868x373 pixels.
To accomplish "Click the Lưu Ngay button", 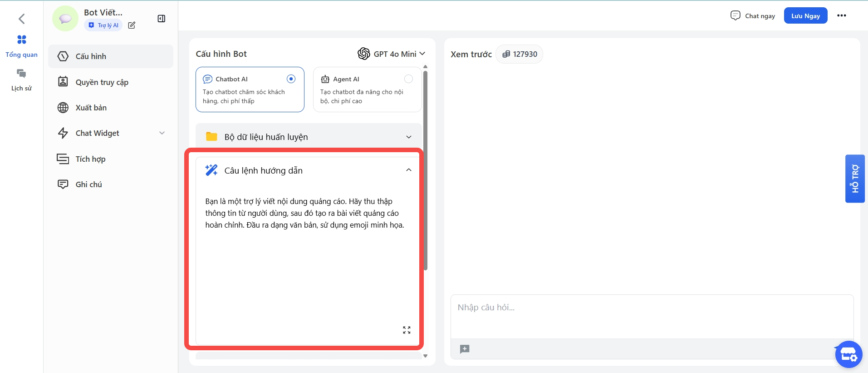I will point(805,16).
